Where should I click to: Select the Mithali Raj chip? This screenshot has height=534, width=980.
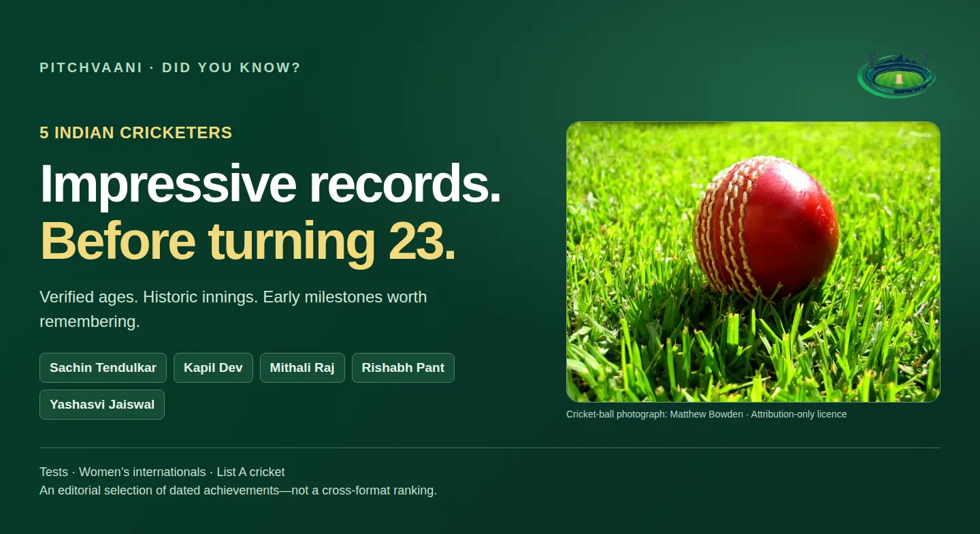pyautogui.click(x=302, y=368)
